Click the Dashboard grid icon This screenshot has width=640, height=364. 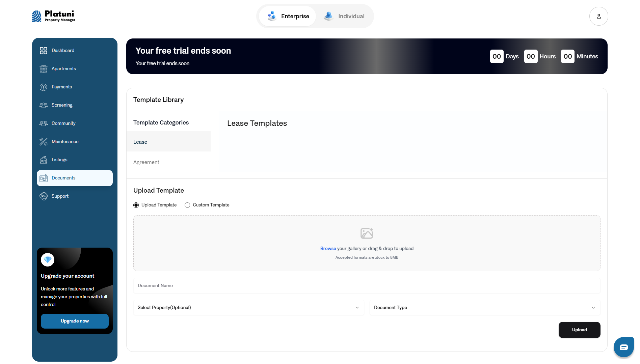(44, 51)
